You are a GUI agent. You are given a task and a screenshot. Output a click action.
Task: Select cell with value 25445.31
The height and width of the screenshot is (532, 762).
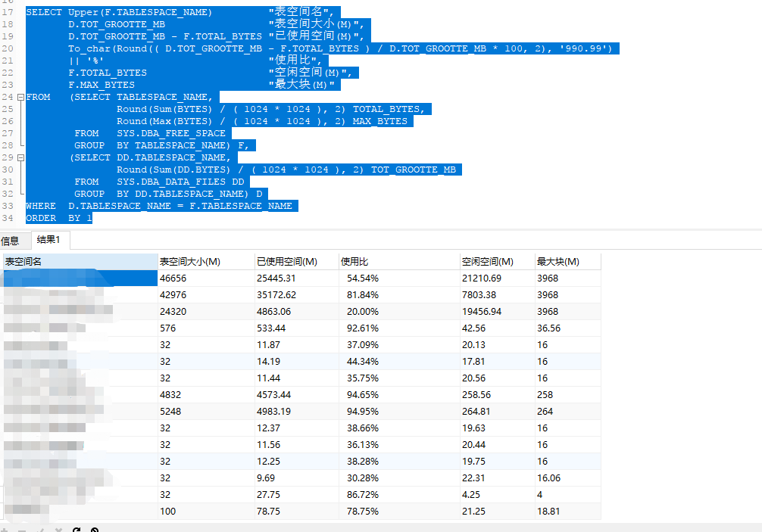pos(296,278)
